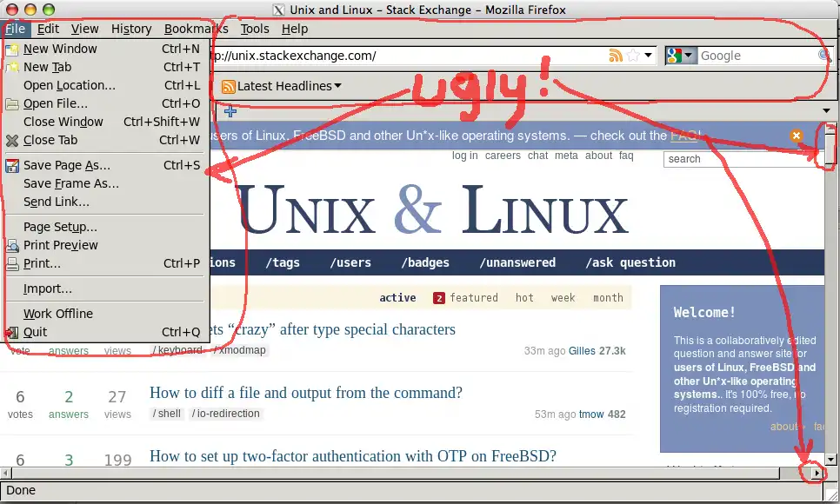Click the Quit exit icon
This screenshot has height=504, width=840.
pyautogui.click(x=12, y=332)
